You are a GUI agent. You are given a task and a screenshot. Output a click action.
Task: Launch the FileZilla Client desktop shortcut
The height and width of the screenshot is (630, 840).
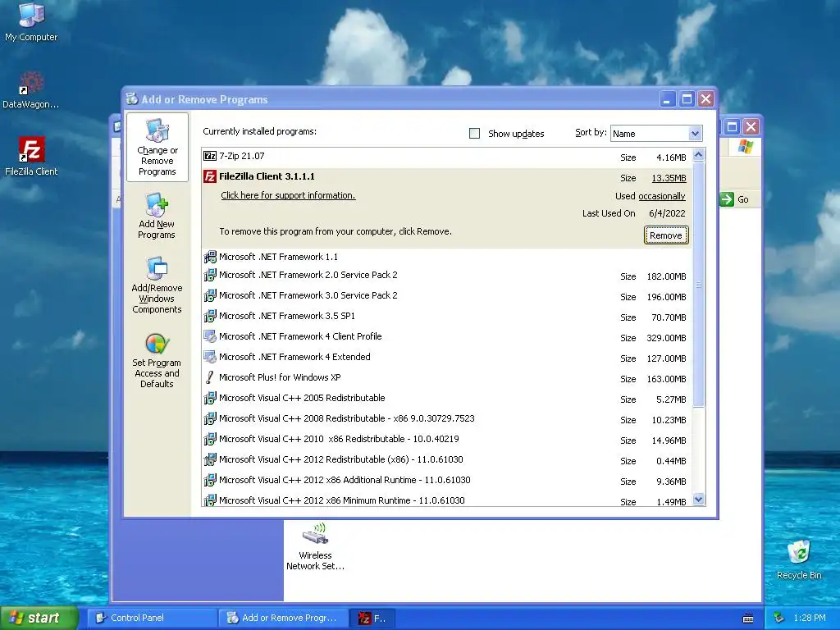(31, 157)
